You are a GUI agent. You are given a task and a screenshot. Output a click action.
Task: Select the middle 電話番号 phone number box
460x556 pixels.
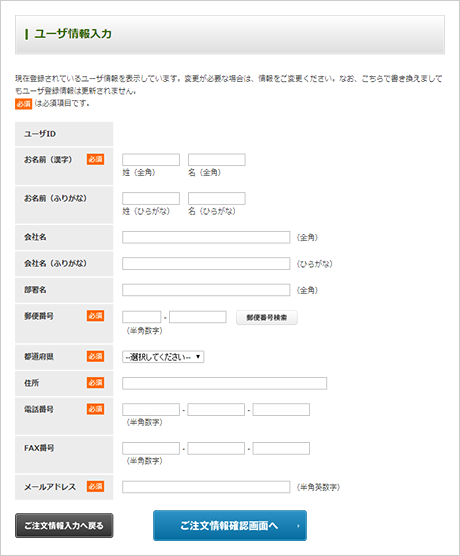pos(216,410)
